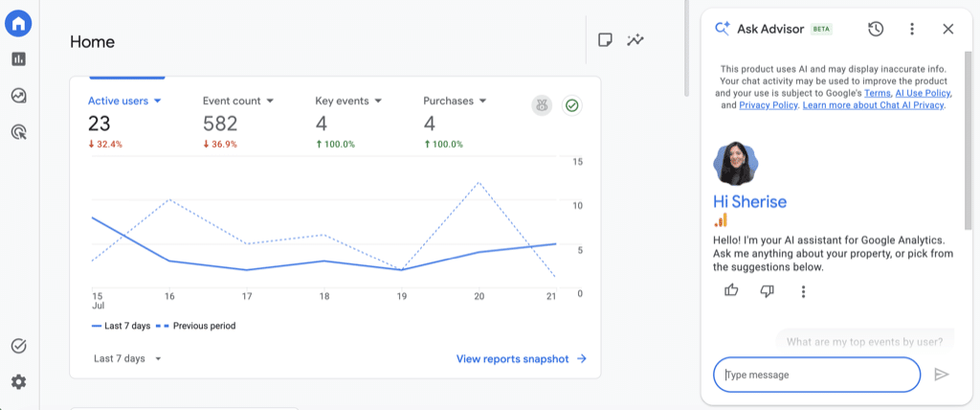Close the Ask Advisor panel

point(948,29)
